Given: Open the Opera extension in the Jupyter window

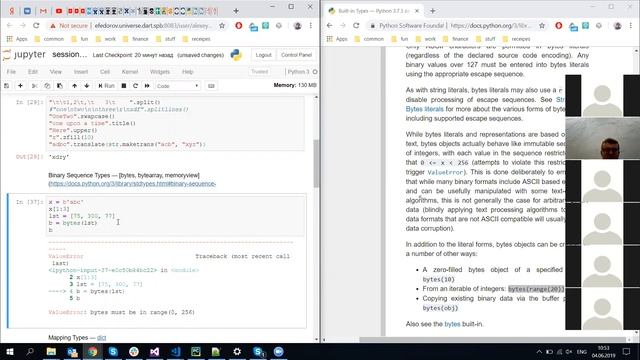Looking at the screenshot, I should point(239,26).
